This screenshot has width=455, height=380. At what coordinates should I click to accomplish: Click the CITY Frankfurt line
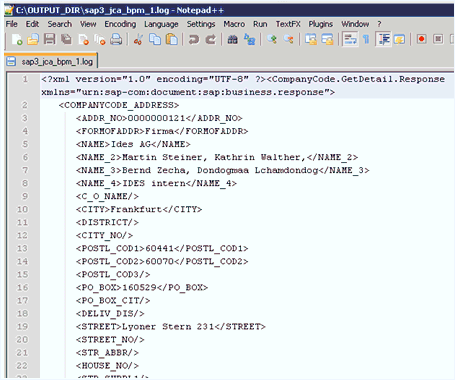[x=139, y=209]
